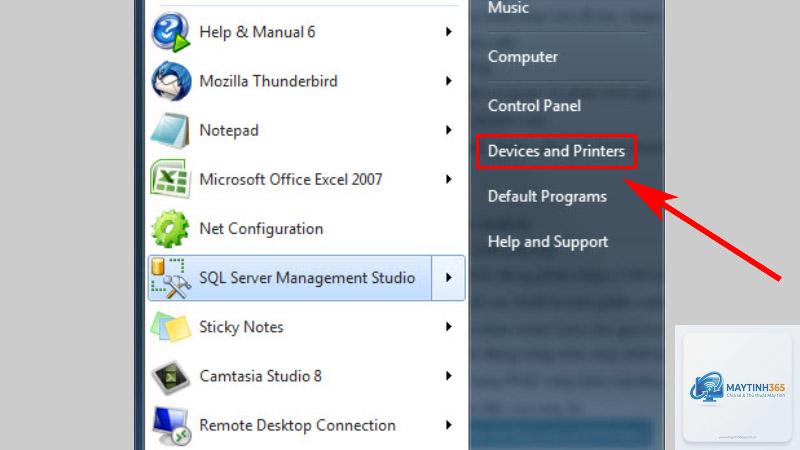Expand the Notepad recent items arrow
This screenshot has height=450, width=800.
click(448, 130)
